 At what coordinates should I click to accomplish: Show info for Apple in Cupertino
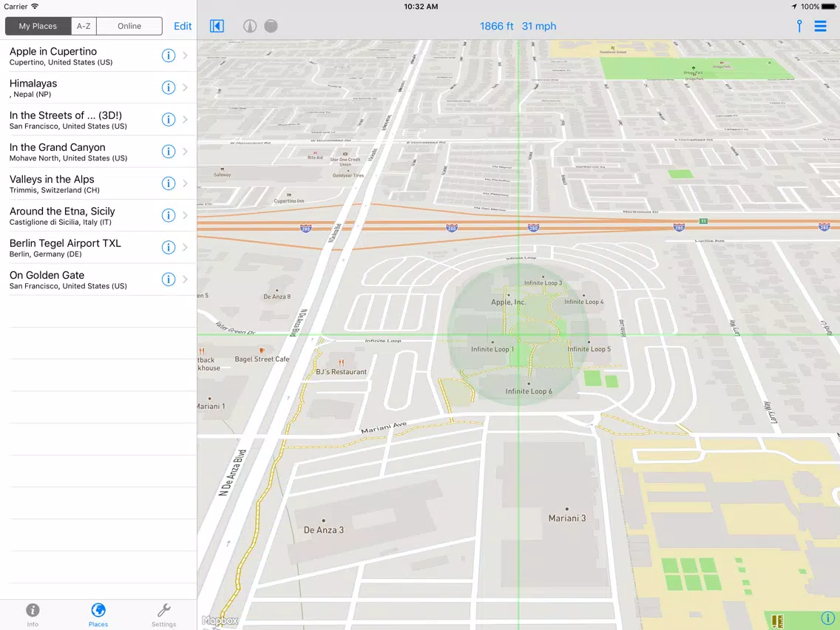click(x=168, y=55)
